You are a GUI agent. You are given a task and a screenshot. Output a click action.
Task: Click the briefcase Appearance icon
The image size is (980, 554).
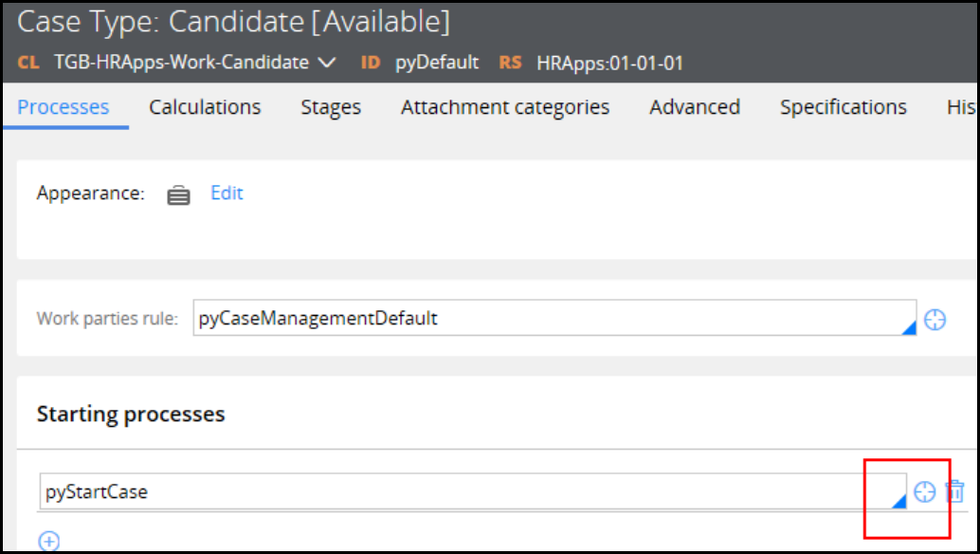point(178,194)
